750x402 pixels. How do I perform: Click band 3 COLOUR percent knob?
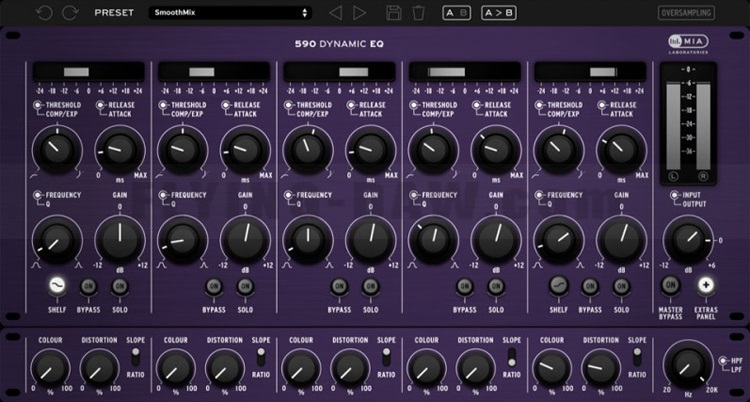coord(301,369)
